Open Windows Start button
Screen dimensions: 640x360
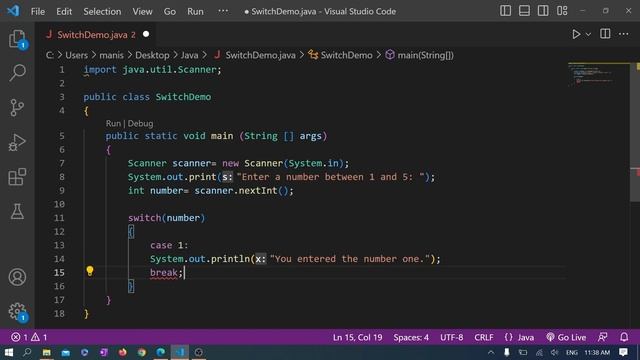coord(9,352)
